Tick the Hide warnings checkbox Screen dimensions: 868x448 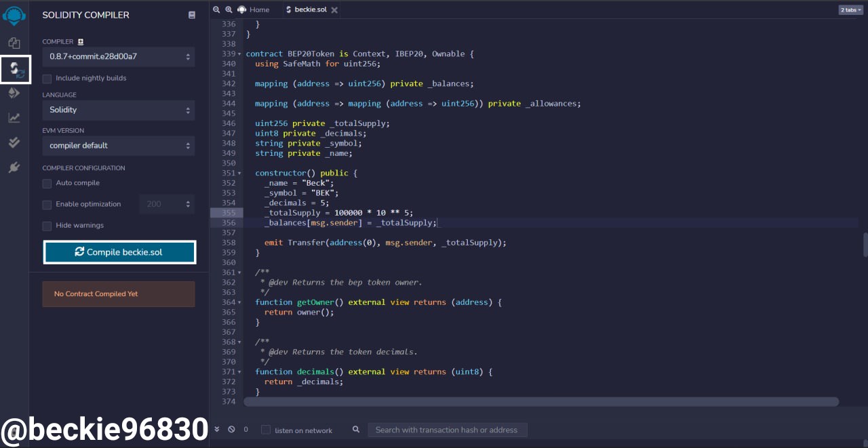tap(47, 226)
